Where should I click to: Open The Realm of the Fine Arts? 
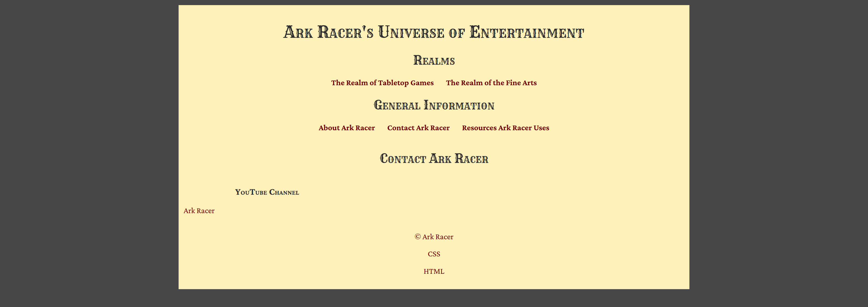(x=491, y=83)
